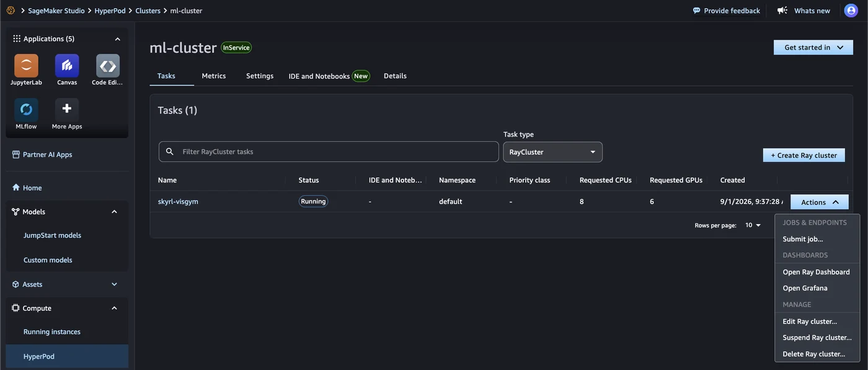Click the Whats new link
Image resolution: width=868 pixels, height=370 pixels.
pos(812,11)
